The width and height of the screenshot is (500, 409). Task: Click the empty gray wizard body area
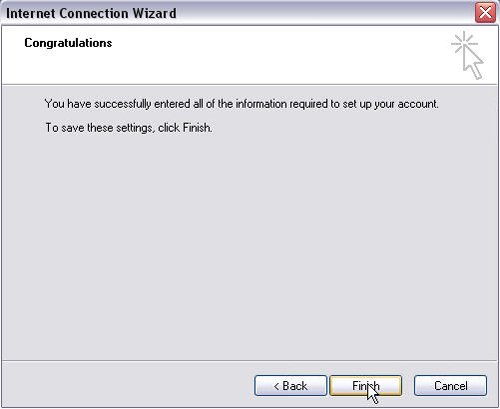(249, 247)
